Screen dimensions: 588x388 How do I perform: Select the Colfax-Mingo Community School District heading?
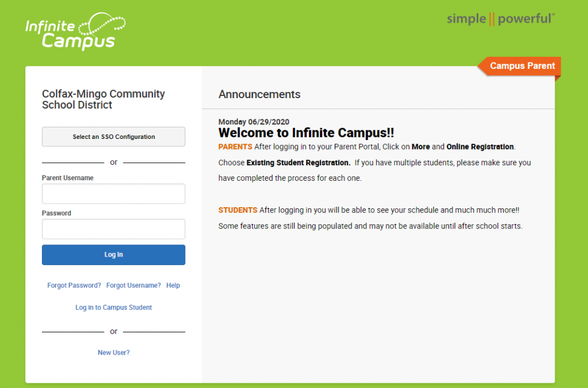(x=103, y=99)
